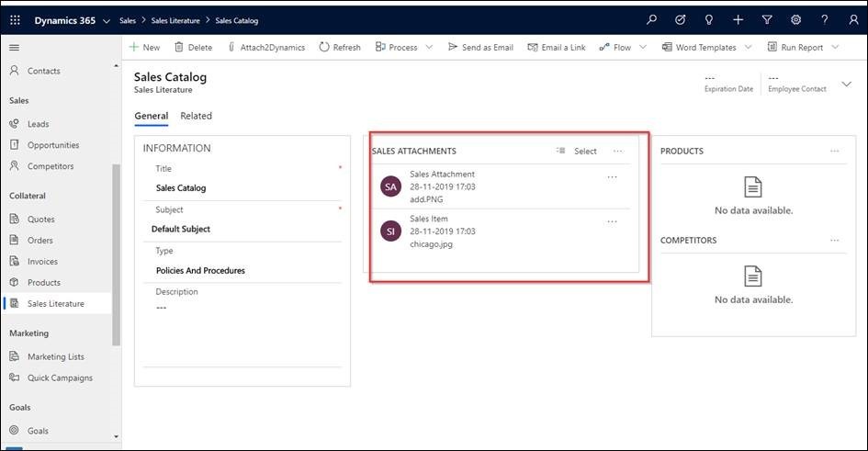Expand Word Templates dropdown chevron
The height and width of the screenshot is (451, 868).
pyautogui.click(x=748, y=47)
